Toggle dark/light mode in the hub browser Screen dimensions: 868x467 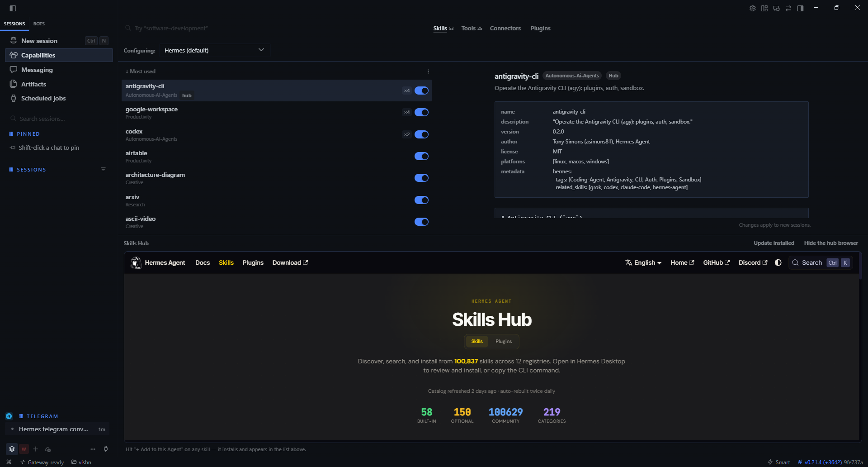(778, 262)
